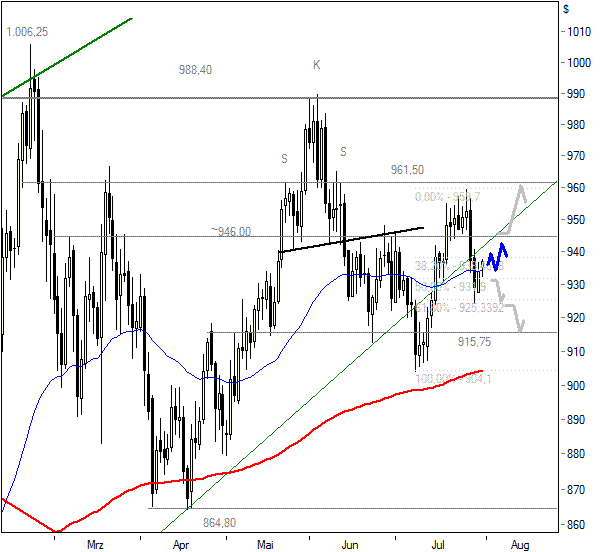Image resolution: width=600 pixels, height=552 pixels.
Task: Click the thick green trendline at top left
Action: coord(67,57)
